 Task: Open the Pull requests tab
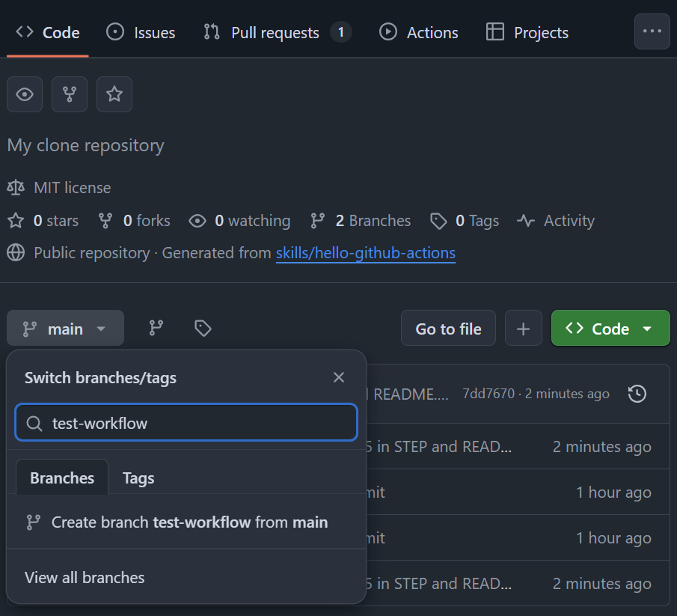(x=276, y=32)
